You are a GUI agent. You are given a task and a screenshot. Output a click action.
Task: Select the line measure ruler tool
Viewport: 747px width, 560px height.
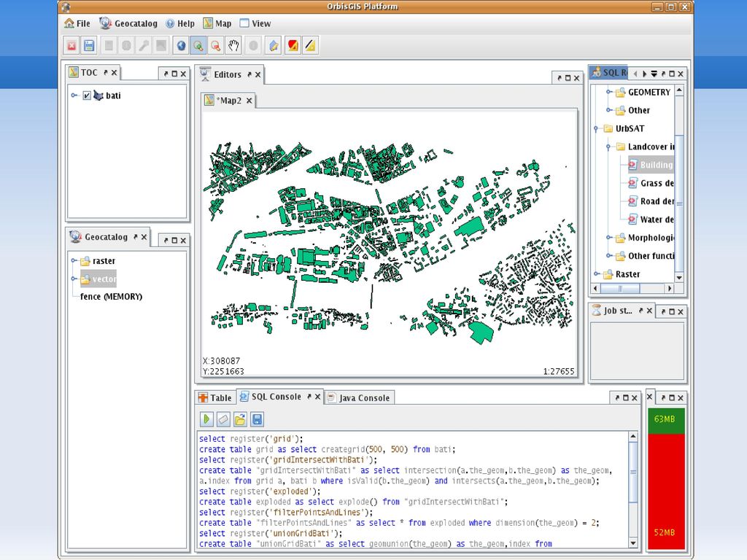tap(310, 46)
